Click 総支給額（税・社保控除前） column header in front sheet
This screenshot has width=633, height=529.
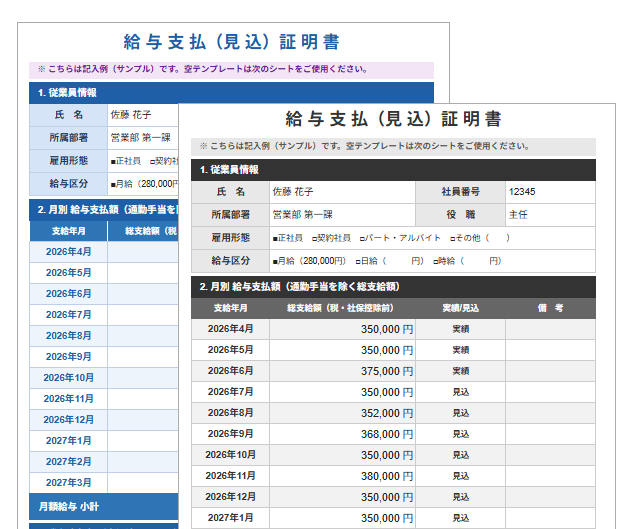(x=342, y=308)
